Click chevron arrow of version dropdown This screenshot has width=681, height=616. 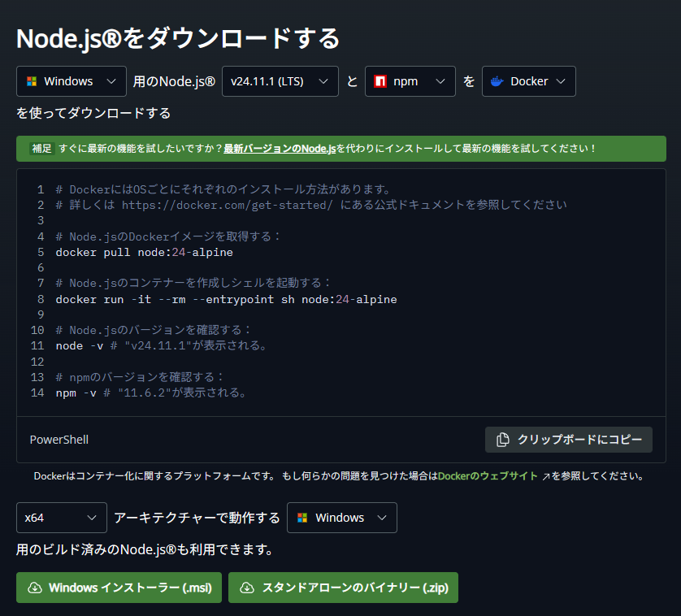323,81
